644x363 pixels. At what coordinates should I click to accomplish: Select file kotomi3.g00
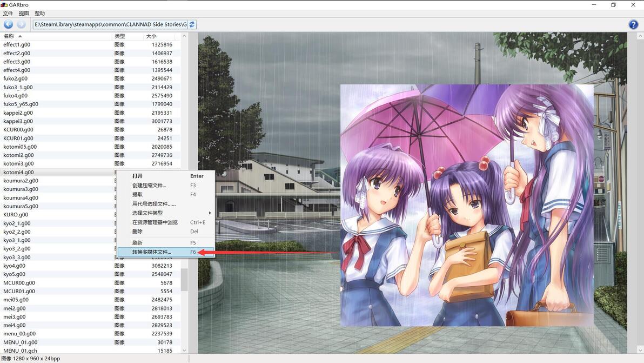(18, 163)
